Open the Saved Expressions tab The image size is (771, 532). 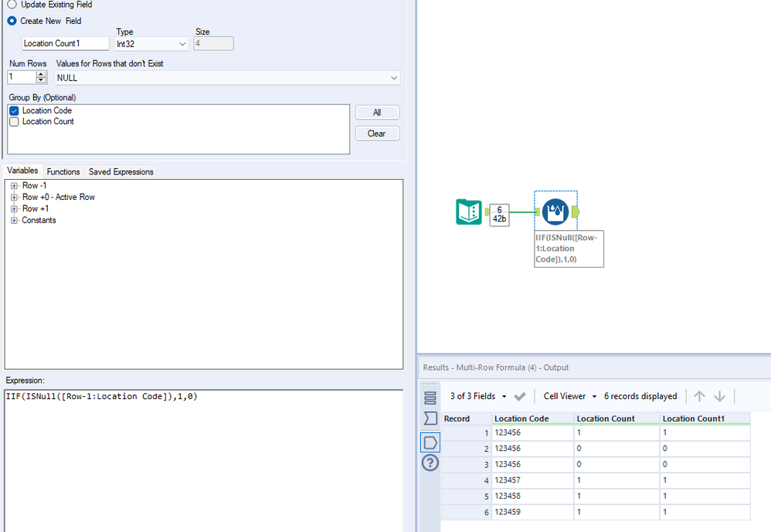click(x=121, y=171)
